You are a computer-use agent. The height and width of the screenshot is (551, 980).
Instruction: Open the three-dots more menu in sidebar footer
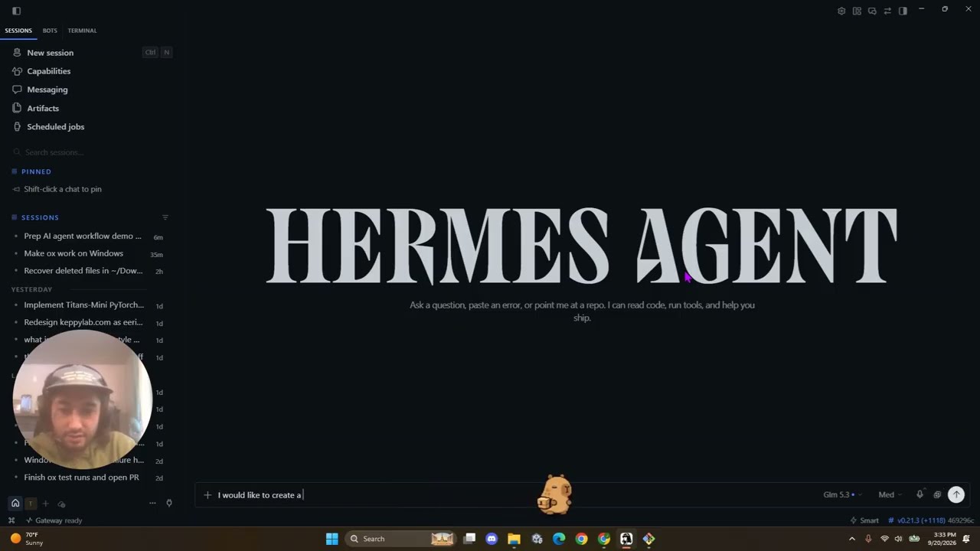(x=152, y=503)
